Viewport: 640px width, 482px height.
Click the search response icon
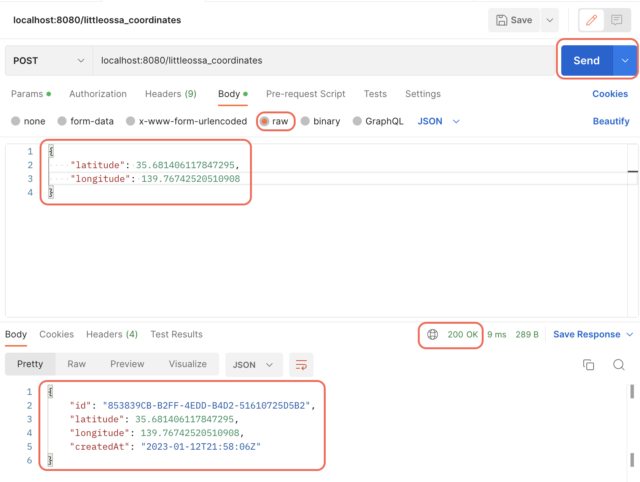pyautogui.click(x=619, y=364)
